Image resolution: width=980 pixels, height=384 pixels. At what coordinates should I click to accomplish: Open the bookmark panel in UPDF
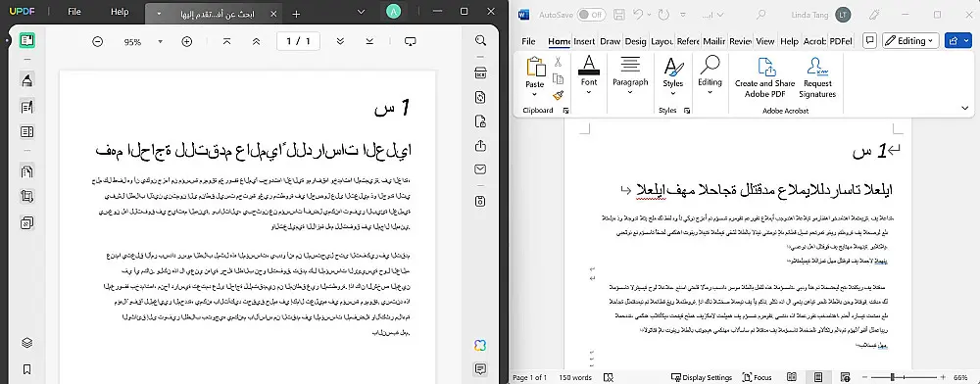(26, 369)
